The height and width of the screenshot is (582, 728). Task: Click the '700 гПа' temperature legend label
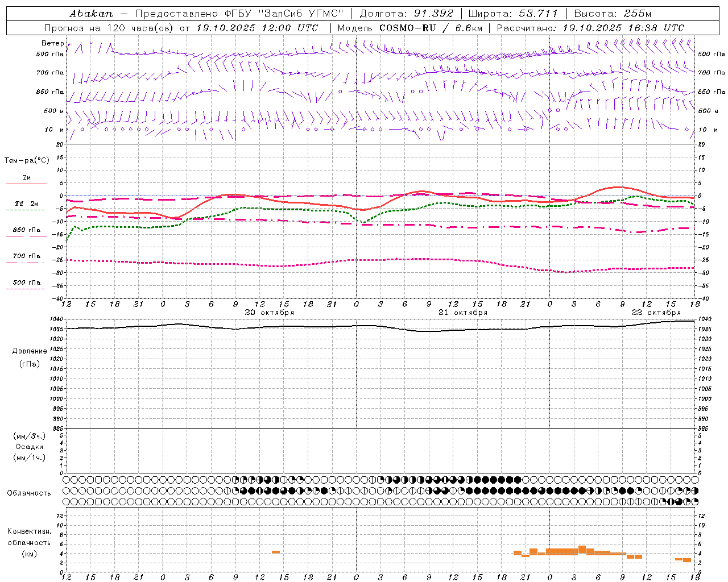point(27,256)
